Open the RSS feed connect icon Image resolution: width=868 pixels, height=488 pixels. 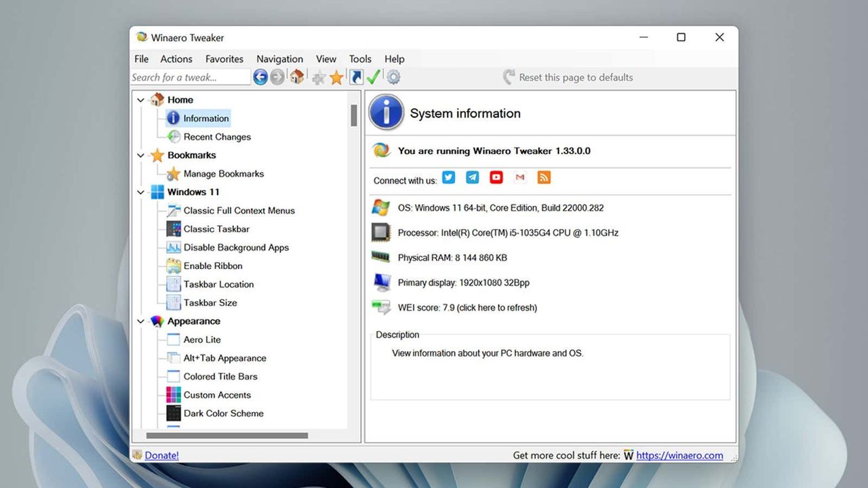[x=544, y=178]
